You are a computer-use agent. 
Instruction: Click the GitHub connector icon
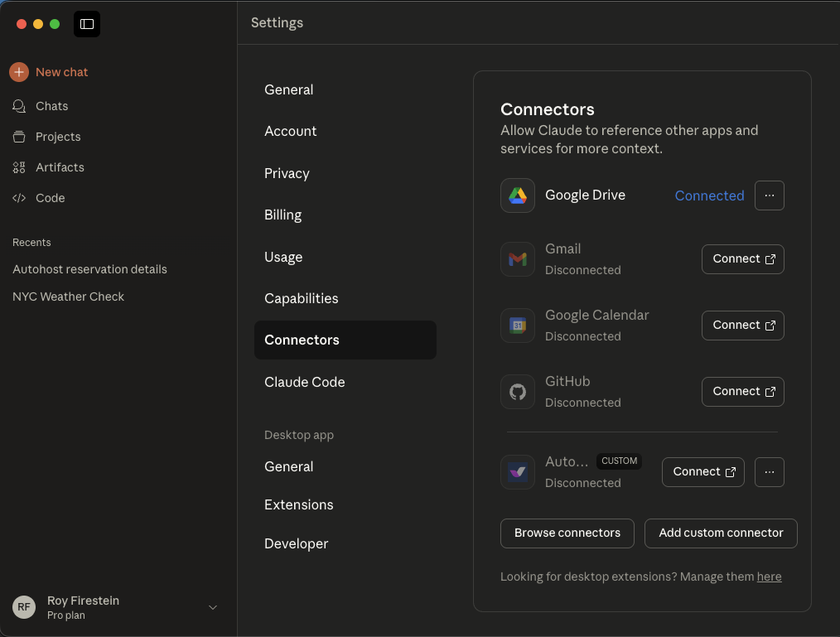(517, 391)
